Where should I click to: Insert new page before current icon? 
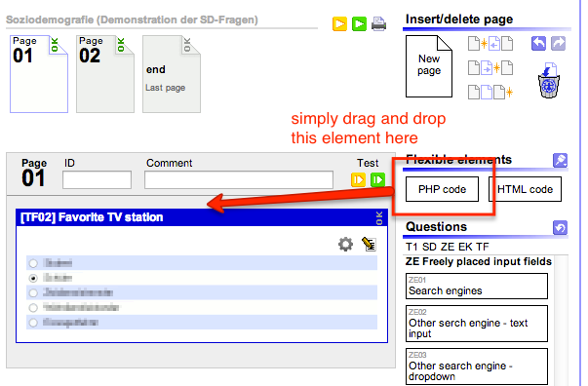point(490,44)
